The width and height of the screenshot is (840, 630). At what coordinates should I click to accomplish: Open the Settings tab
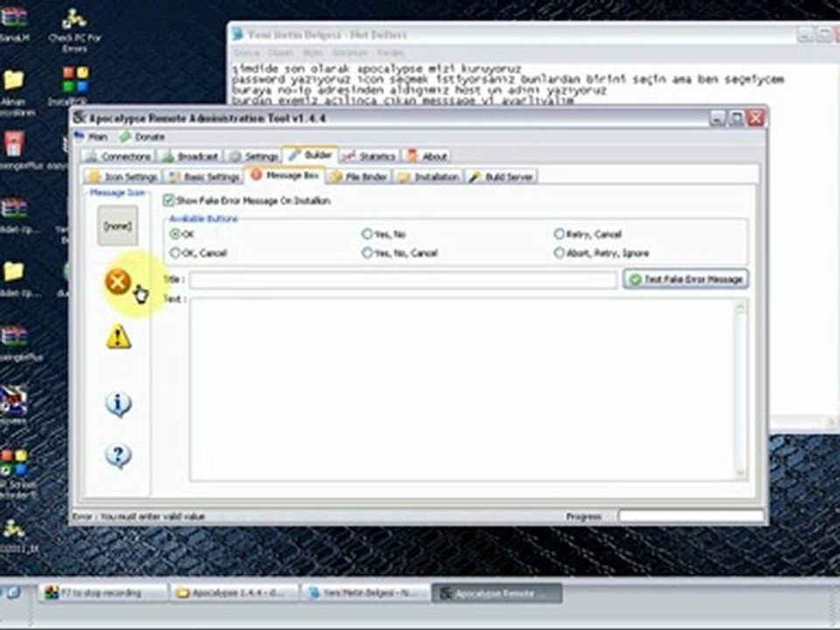click(x=254, y=157)
